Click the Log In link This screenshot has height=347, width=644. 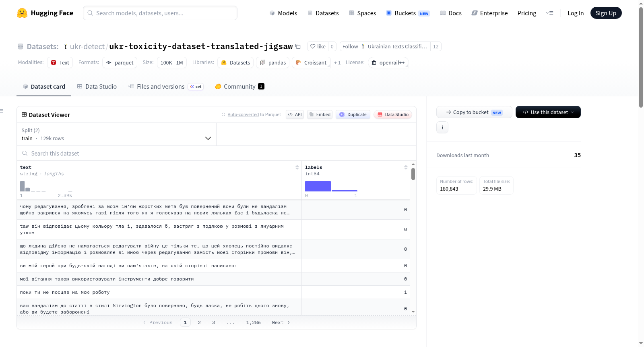point(576,13)
